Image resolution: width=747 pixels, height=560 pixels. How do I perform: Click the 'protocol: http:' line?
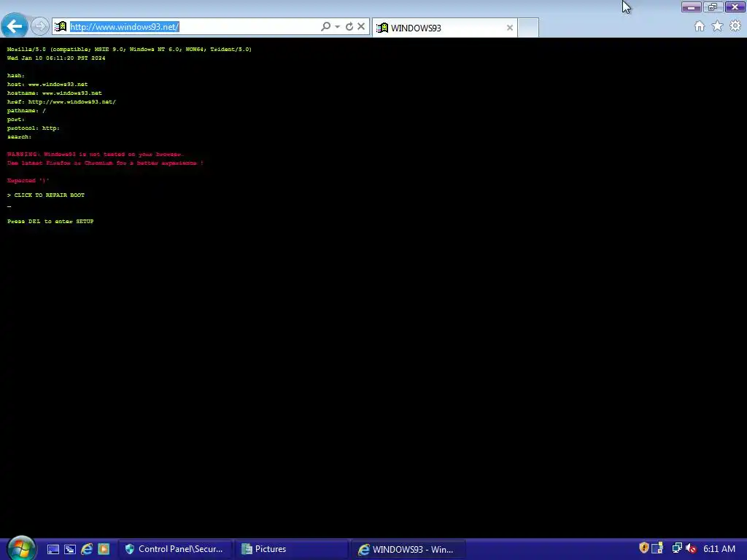[x=34, y=128]
